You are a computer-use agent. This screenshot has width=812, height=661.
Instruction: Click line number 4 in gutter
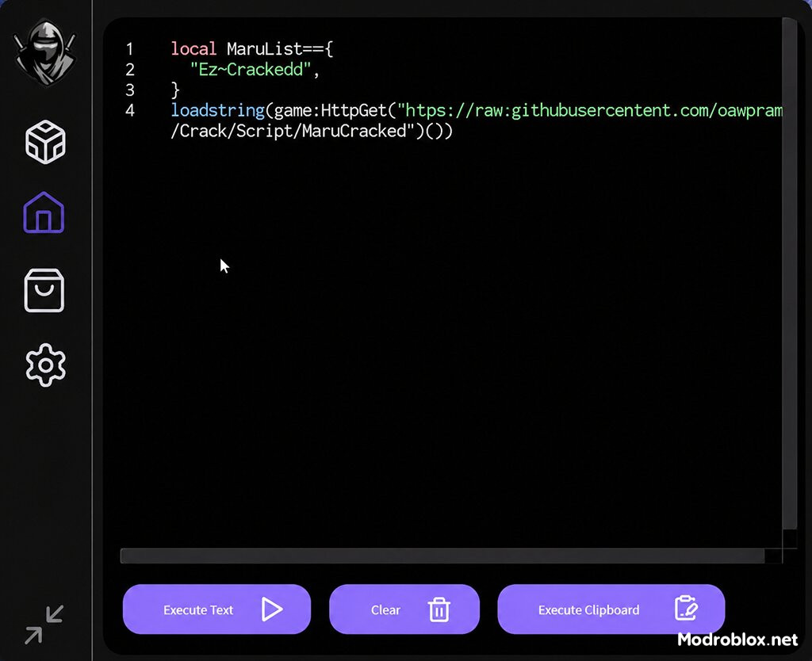[129, 110]
